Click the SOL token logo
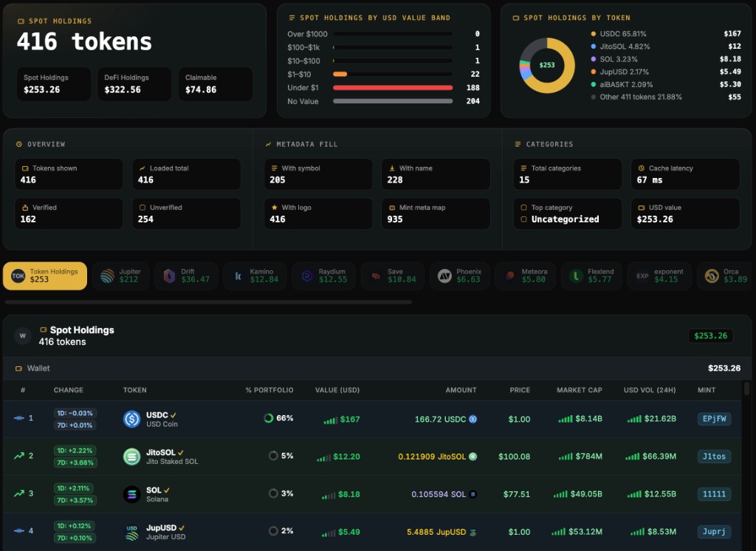 (x=131, y=494)
